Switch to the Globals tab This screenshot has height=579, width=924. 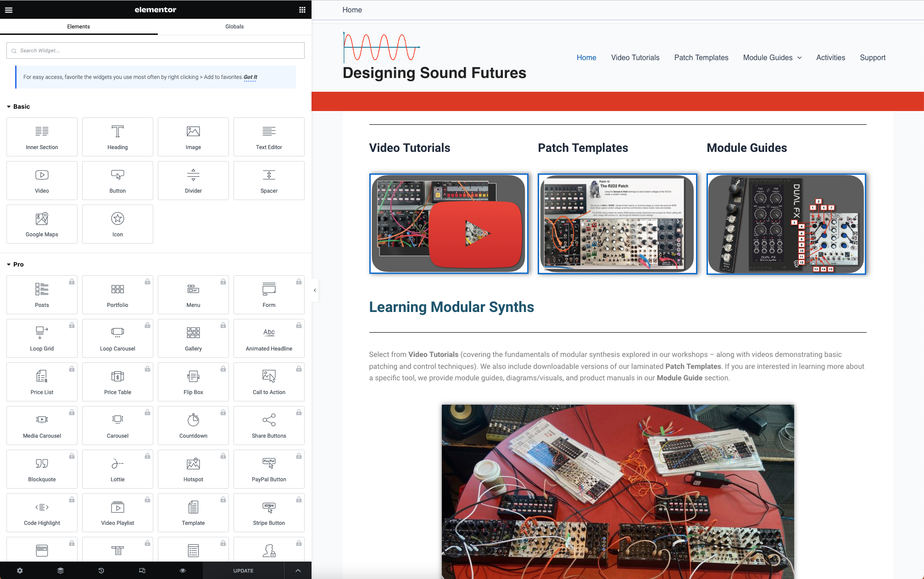coord(234,27)
